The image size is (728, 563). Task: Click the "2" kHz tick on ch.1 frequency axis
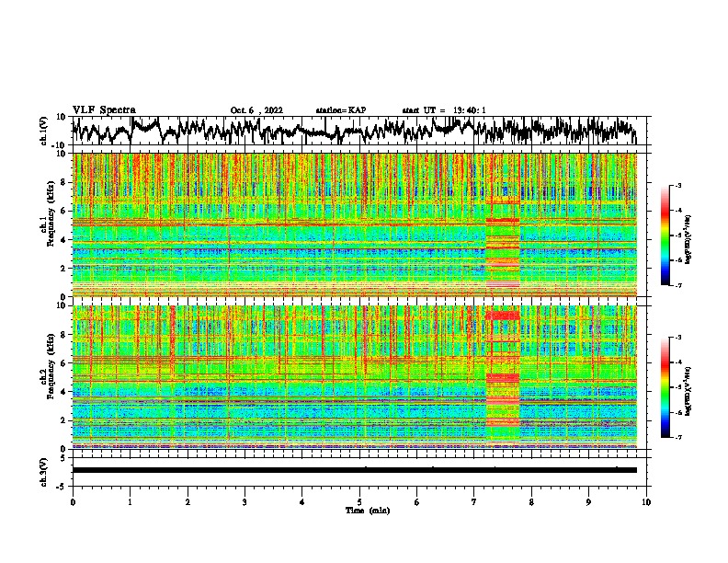(64, 268)
